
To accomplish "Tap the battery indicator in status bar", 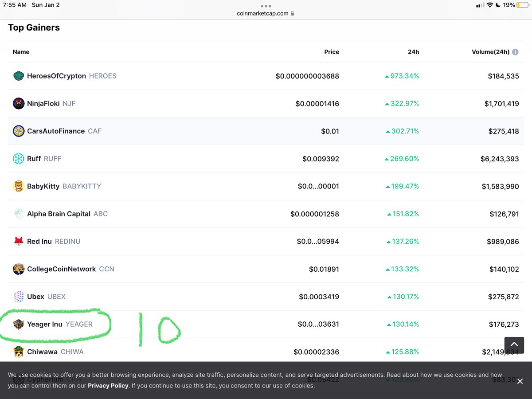I will (x=523, y=5).
